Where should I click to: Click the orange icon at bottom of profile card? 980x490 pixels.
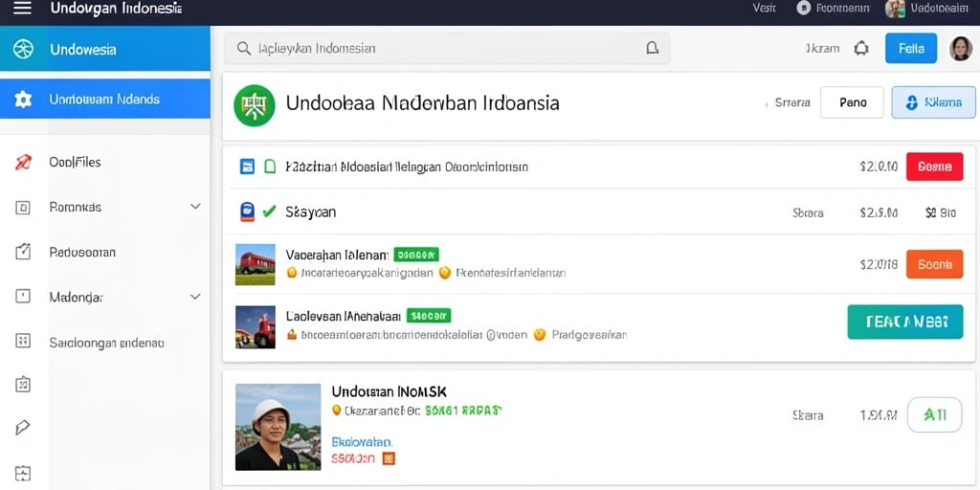tap(389, 458)
